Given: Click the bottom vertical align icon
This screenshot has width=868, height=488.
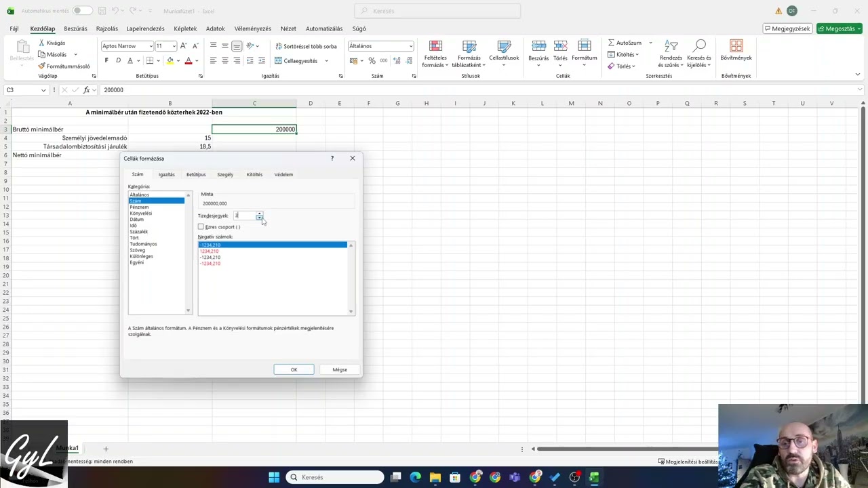Looking at the screenshot, I should (x=237, y=46).
